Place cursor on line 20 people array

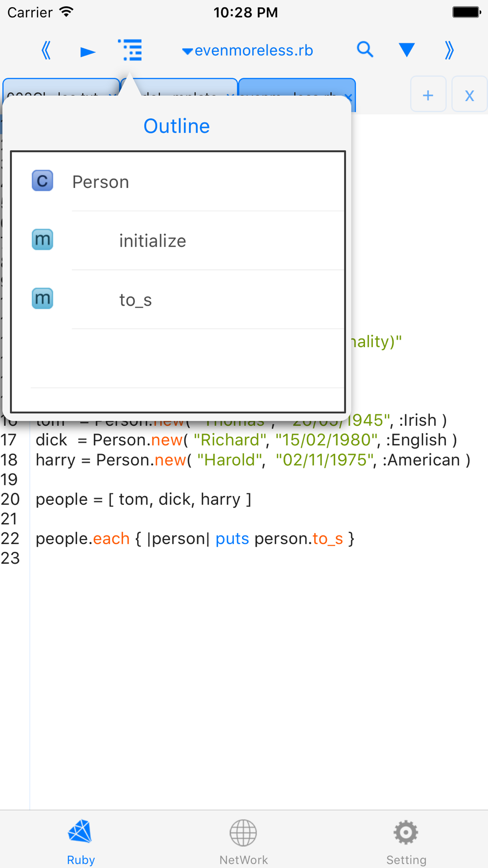pyautogui.click(x=143, y=499)
